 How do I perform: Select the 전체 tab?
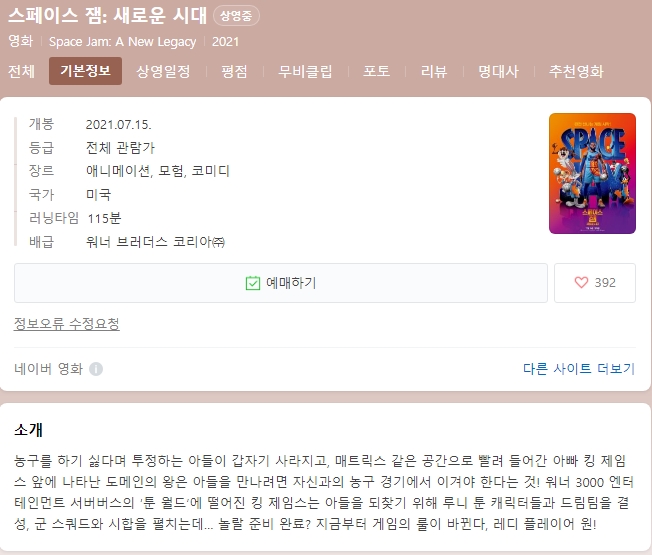pos(21,71)
